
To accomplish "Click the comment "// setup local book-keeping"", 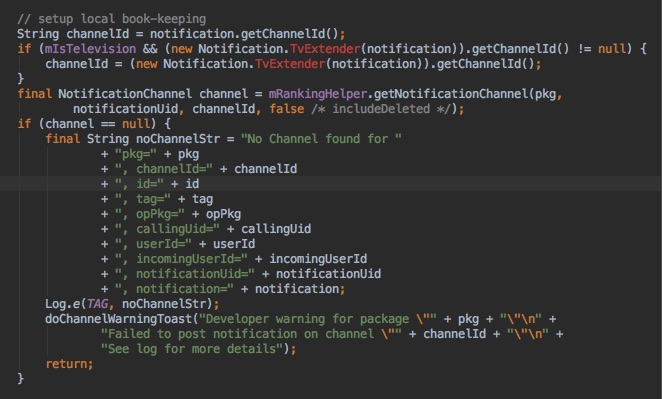I will pos(111,19).
